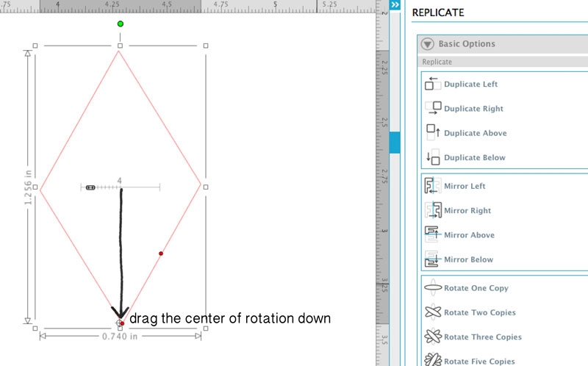Click the right-middle selection handle
Viewport: 588px width, 366px height.
[206, 187]
